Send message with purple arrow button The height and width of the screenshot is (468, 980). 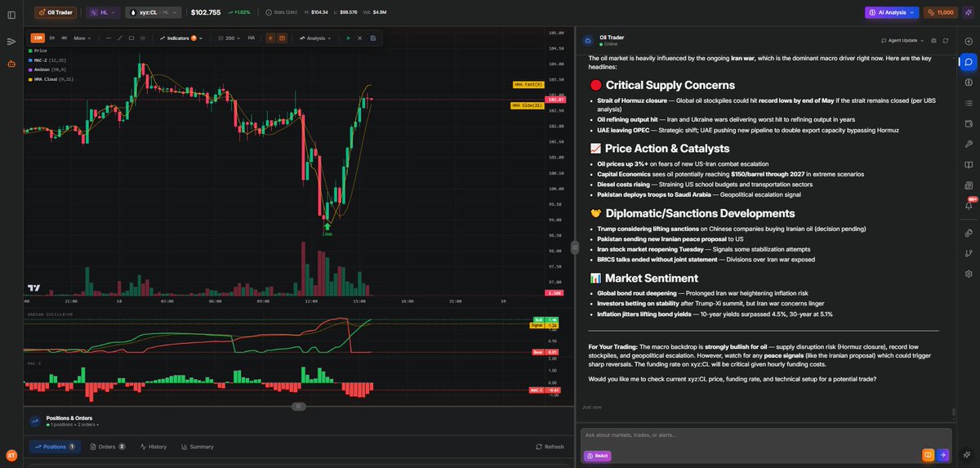click(943, 455)
